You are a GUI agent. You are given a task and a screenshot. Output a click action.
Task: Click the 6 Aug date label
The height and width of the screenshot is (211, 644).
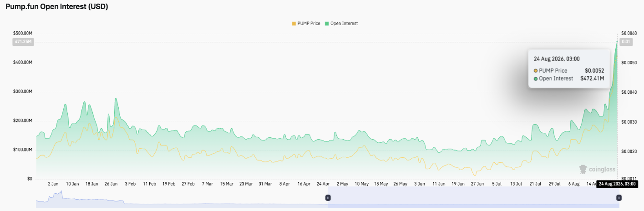[573, 184]
